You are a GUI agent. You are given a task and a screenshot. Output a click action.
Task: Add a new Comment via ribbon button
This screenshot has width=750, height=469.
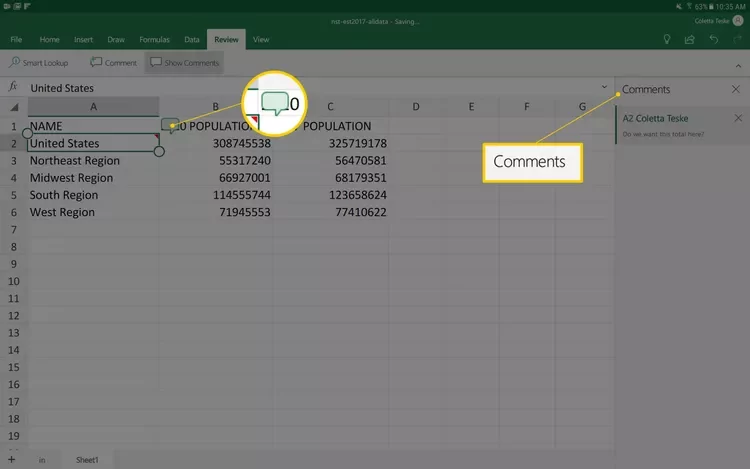(x=113, y=62)
